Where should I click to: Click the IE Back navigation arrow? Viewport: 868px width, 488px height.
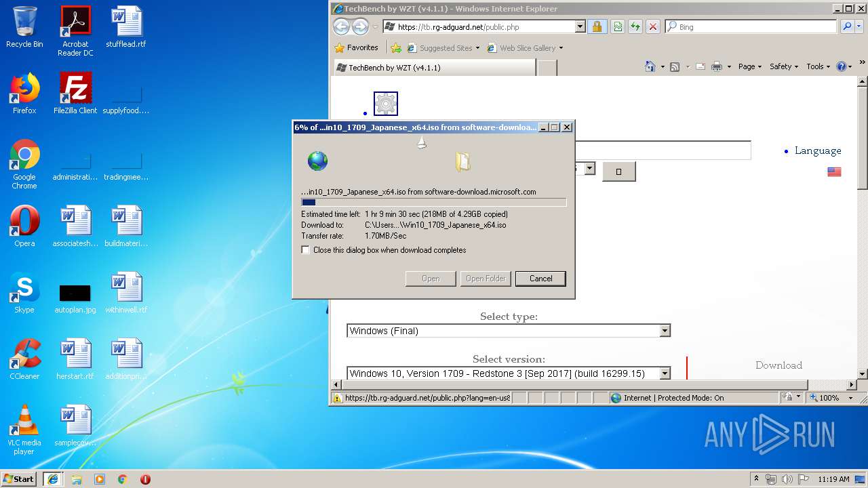click(341, 26)
